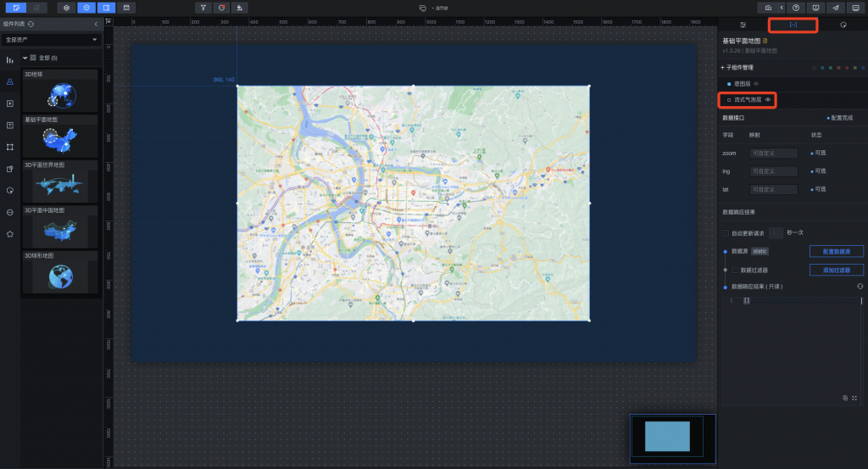Expand the snapshot arrow next to camera
The height and width of the screenshot is (469, 868).
[782, 8]
